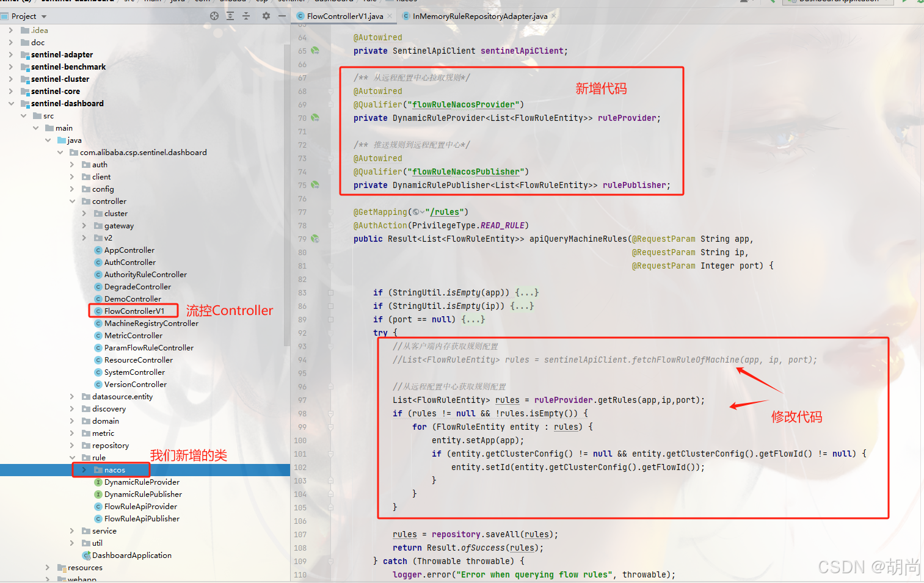
Task: Click the web endpoint gutter icon on line 79
Action: [315, 239]
